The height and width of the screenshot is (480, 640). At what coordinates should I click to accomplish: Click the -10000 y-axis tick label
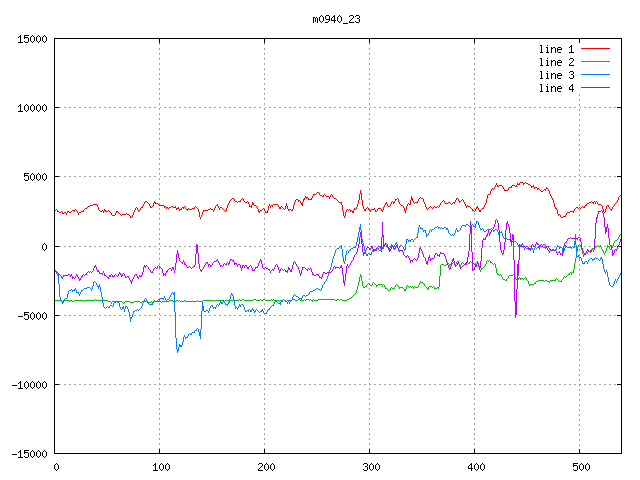[29, 384]
